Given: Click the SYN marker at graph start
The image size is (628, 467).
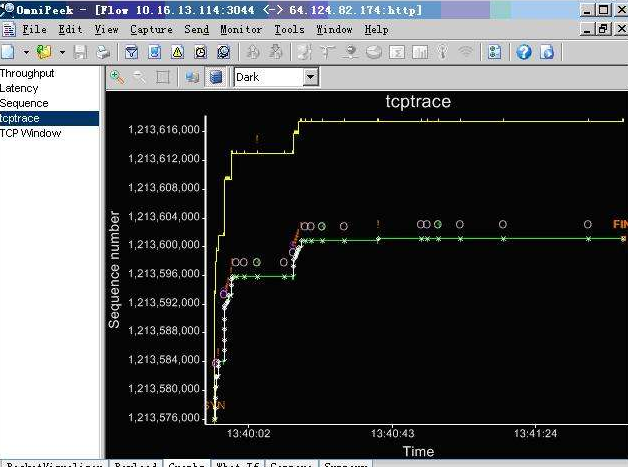Looking at the screenshot, I should click(x=215, y=405).
